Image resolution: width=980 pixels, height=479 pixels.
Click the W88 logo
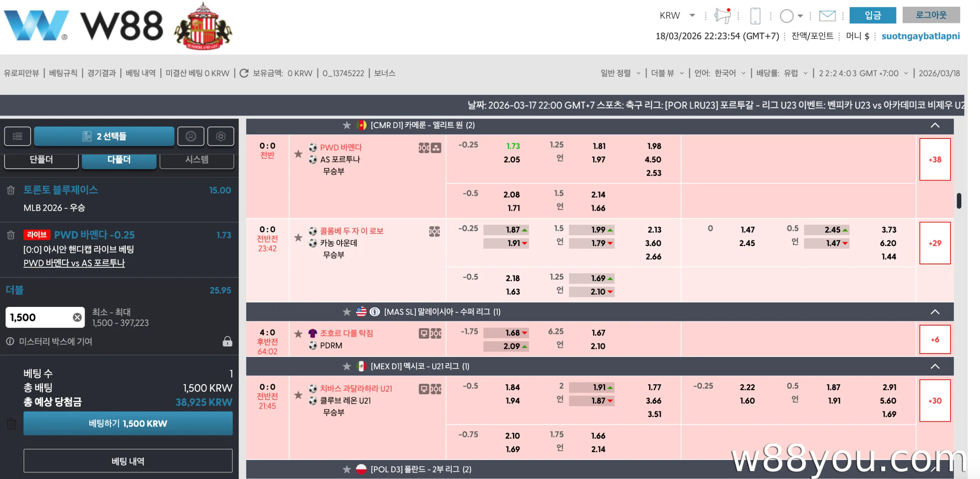tap(83, 25)
